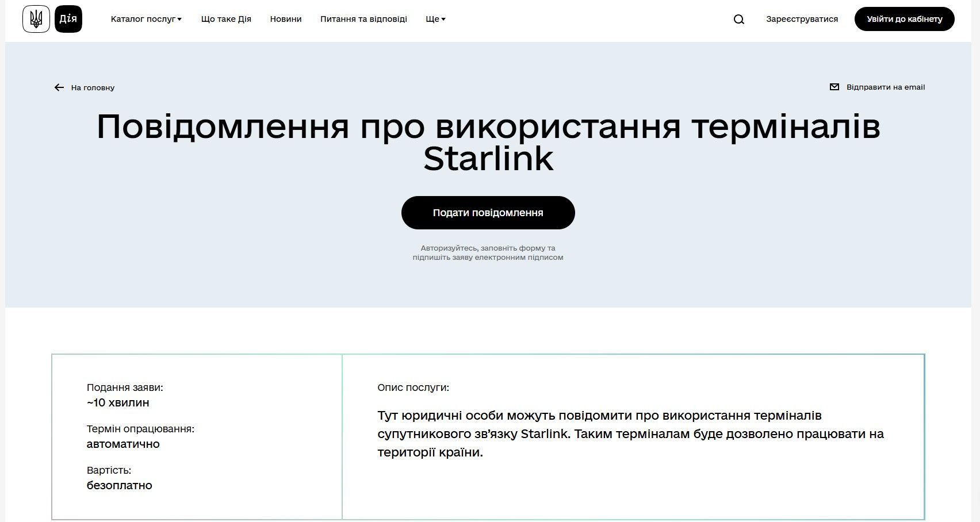
Task: Return via the На головну link
Action: tap(92, 87)
